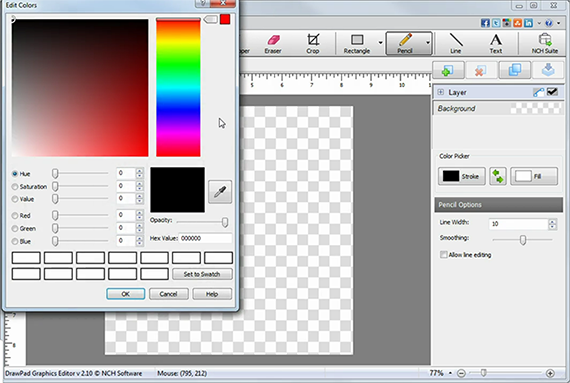
Task: Pick a color in the saturation-value gradient square
Action: pos(80,88)
